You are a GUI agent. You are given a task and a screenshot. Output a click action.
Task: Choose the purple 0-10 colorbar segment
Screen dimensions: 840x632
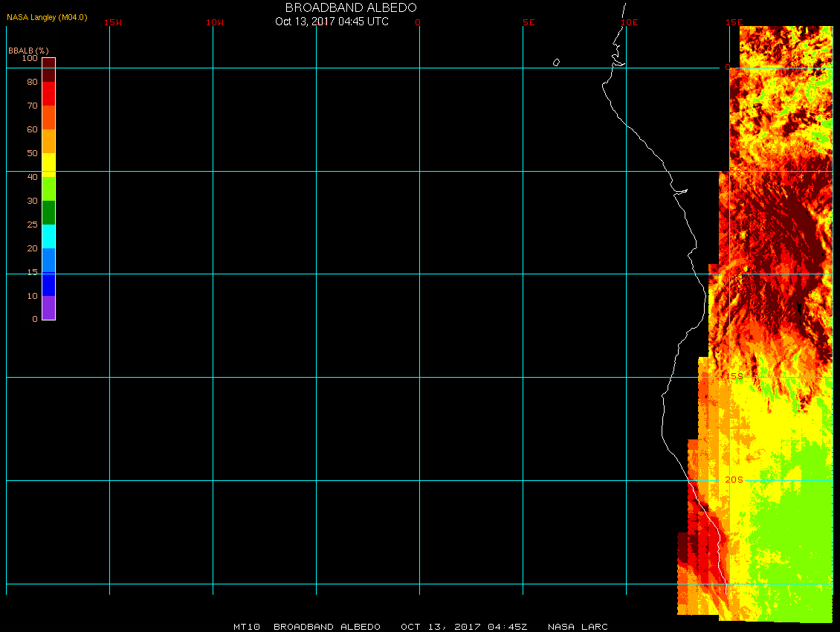[x=48, y=307]
